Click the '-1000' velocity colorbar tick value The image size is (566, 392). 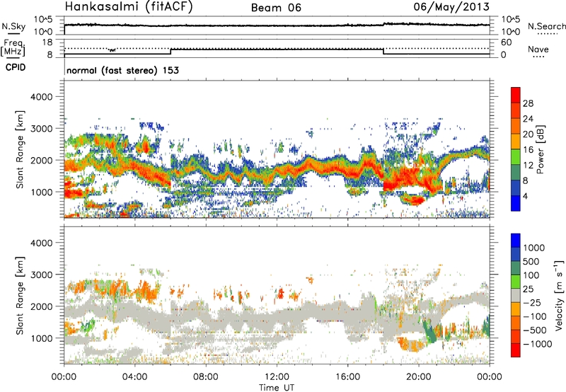coord(537,344)
